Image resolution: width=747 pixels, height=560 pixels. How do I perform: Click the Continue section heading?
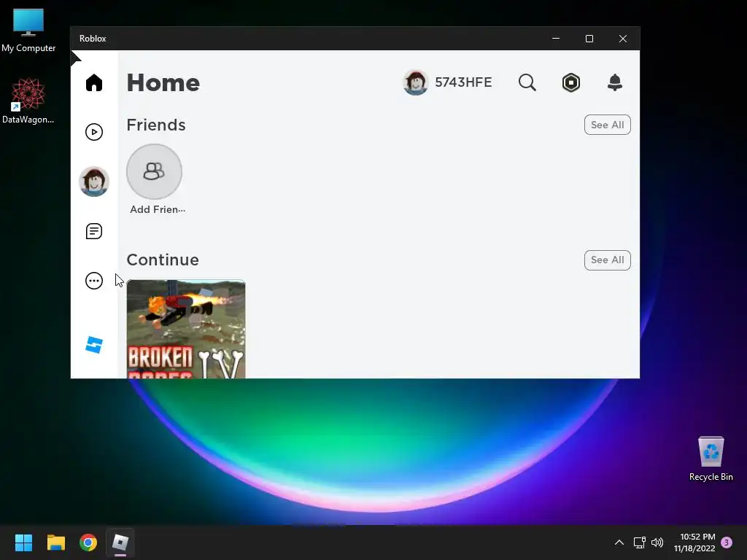point(163,260)
